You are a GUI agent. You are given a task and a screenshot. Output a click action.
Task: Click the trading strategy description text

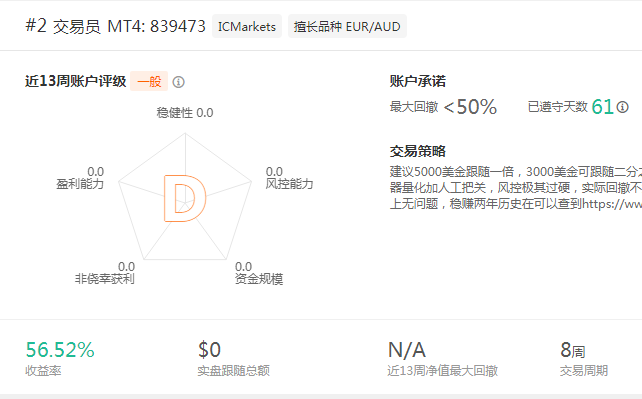(515, 187)
